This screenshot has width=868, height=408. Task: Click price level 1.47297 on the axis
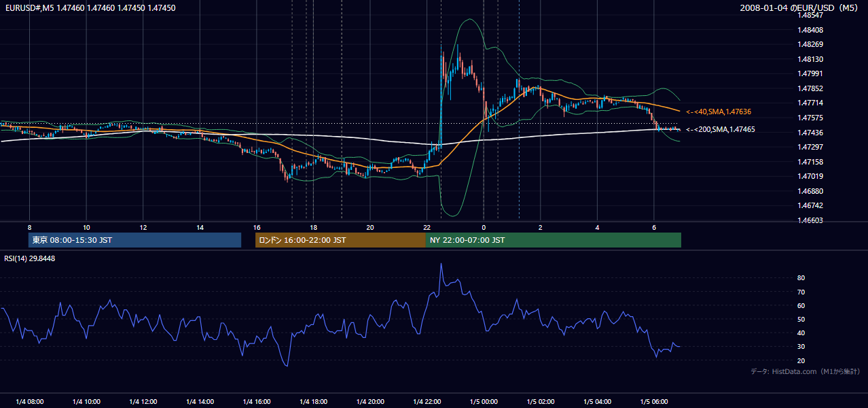coord(812,147)
